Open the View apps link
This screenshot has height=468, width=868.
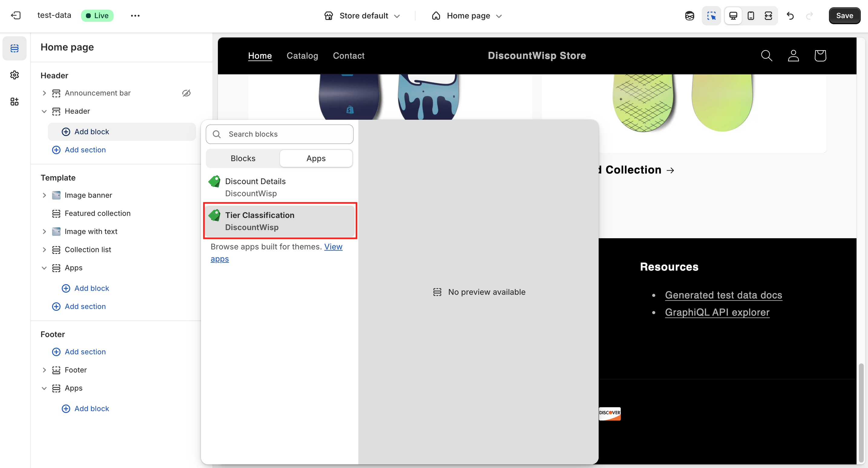click(333, 247)
